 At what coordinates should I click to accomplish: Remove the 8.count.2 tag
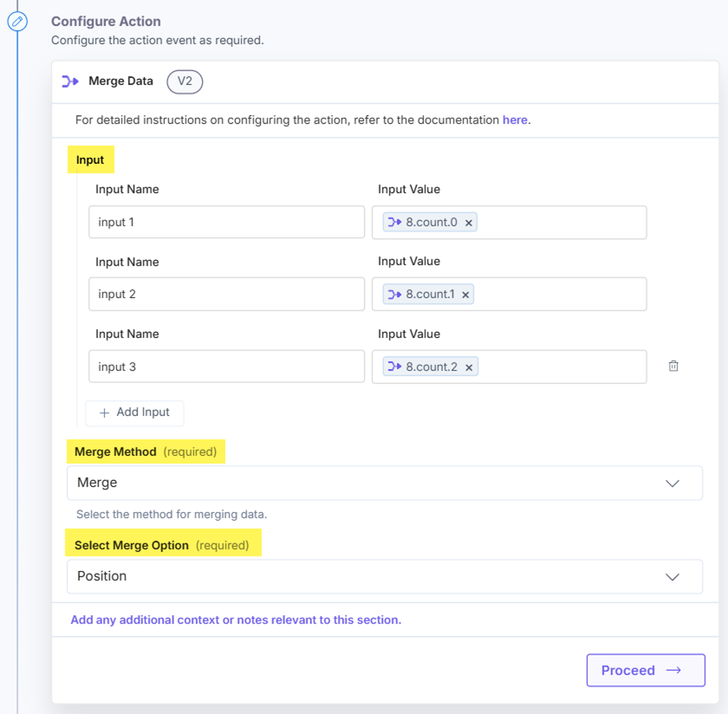469,367
